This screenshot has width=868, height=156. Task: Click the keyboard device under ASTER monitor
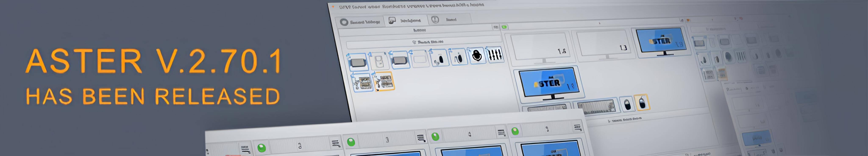pos(596,107)
